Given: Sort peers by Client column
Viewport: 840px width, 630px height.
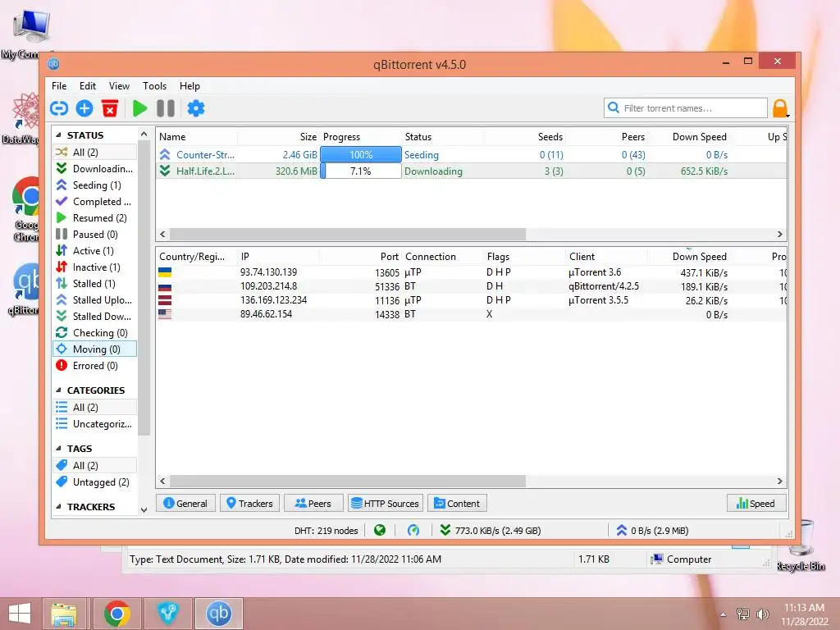Looking at the screenshot, I should (606, 257).
